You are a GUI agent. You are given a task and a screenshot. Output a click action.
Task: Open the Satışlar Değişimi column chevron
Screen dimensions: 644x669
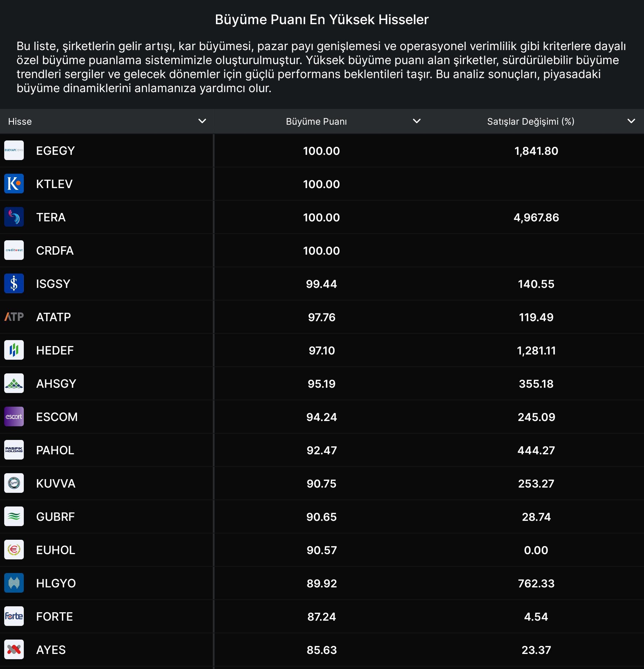coord(631,121)
